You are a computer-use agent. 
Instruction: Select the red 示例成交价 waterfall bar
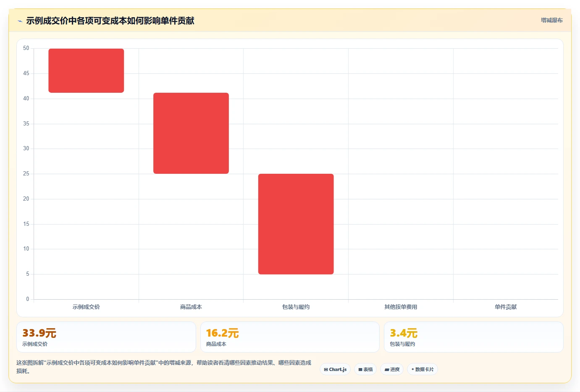(x=86, y=71)
